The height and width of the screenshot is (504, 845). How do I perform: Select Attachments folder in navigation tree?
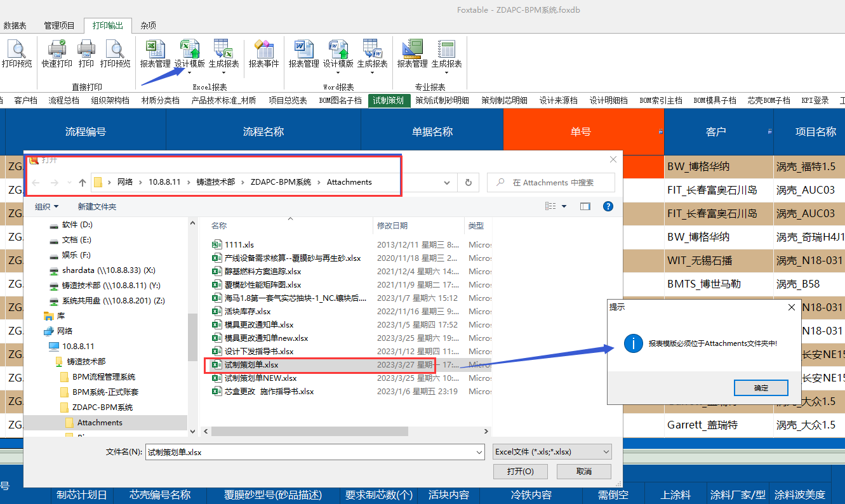pos(100,422)
